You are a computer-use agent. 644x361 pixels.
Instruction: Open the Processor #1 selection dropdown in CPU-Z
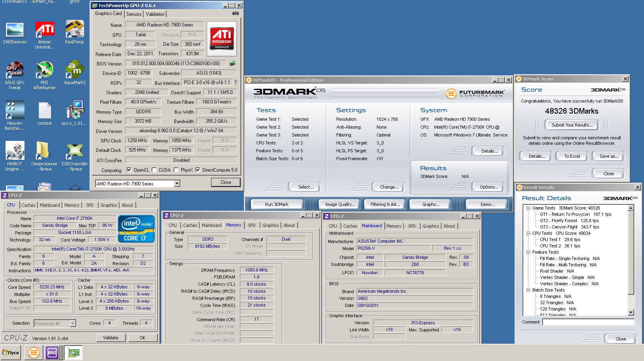[x=73, y=324]
